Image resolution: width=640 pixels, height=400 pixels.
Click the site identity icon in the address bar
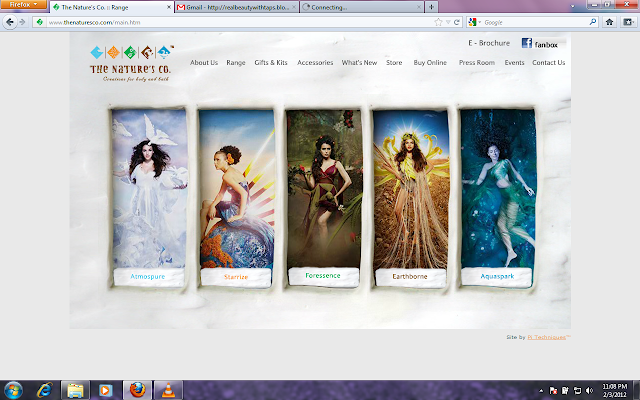[40, 22]
